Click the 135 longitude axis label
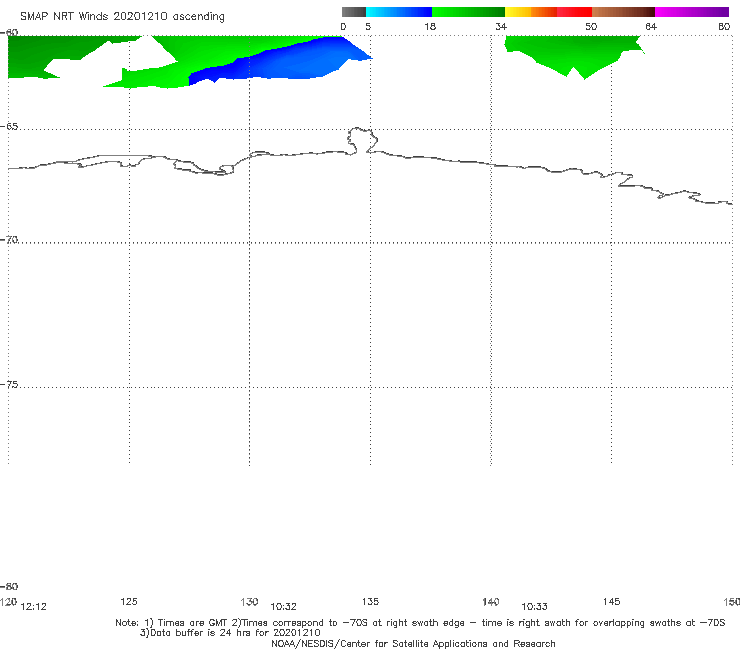The height and width of the screenshot is (650, 740). tap(370, 601)
